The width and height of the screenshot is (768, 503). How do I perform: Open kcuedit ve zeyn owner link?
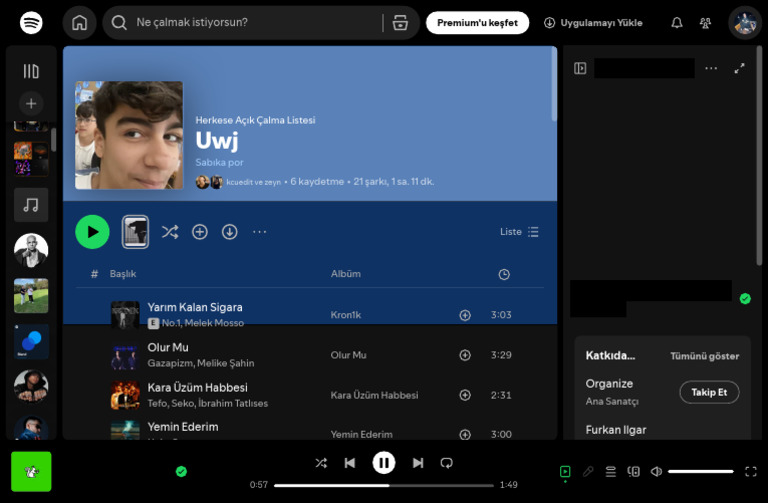(253, 182)
